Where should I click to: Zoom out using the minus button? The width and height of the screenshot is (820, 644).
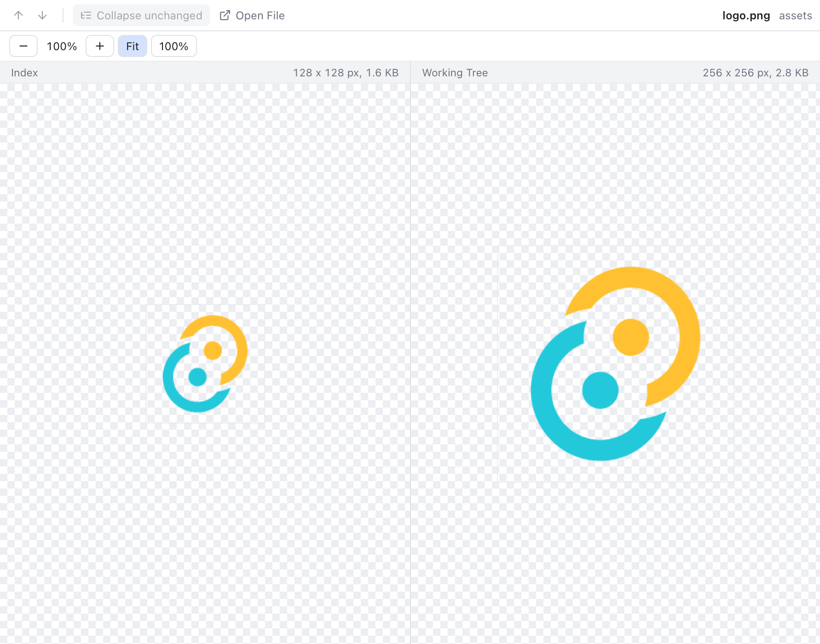pos(23,46)
